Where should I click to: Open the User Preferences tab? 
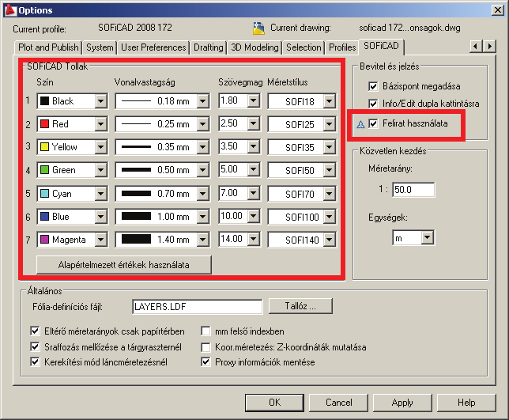click(x=153, y=47)
